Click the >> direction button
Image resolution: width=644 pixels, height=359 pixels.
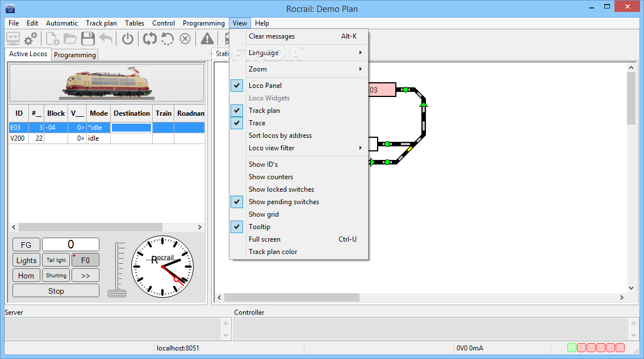(x=85, y=275)
